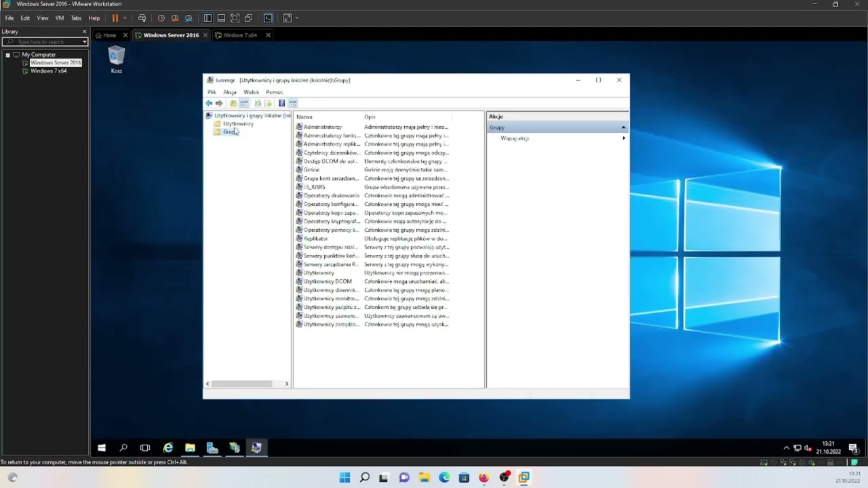The image size is (868, 488).
Task: Switch to Unity mode icon
Action: point(248,18)
